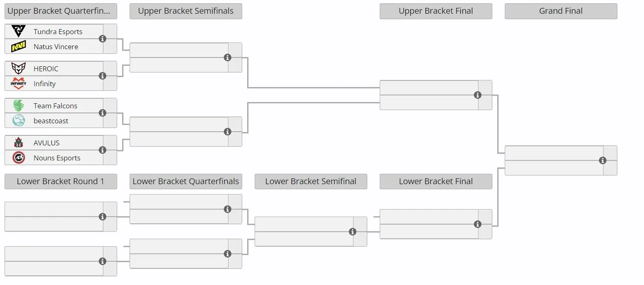The height and width of the screenshot is (285, 644).
Task: Open info icon for Tundra vs Natus Vincere match
Action: click(102, 39)
